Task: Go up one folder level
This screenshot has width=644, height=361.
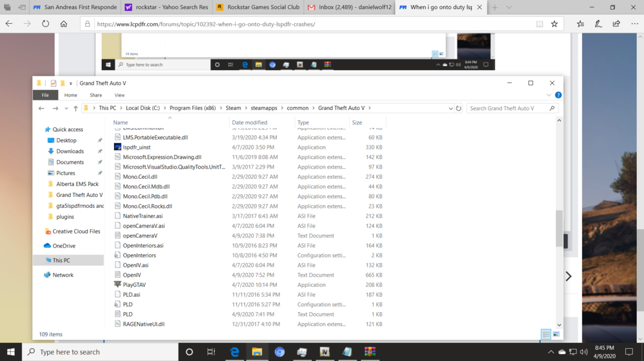Action: pyautogui.click(x=75, y=108)
